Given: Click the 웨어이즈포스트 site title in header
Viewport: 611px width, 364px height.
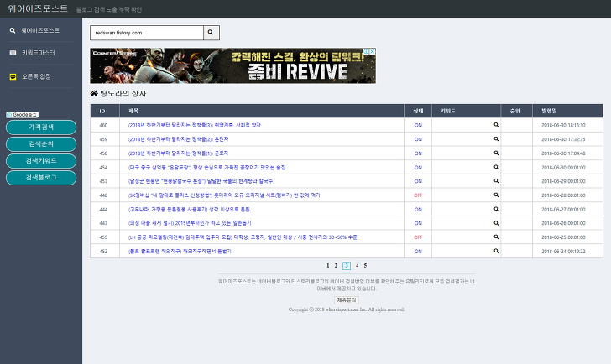Looking at the screenshot, I should pyautogui.click(x=38, y=8).
